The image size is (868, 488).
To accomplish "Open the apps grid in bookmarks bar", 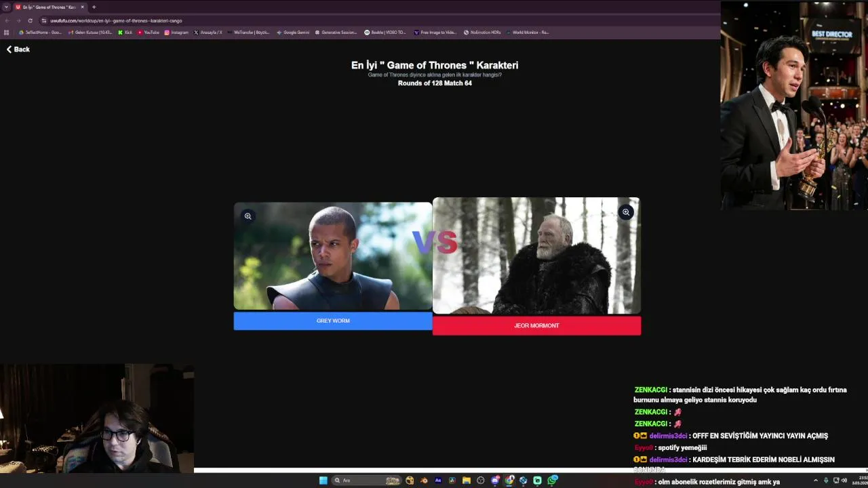I will (x=6, y=33).
